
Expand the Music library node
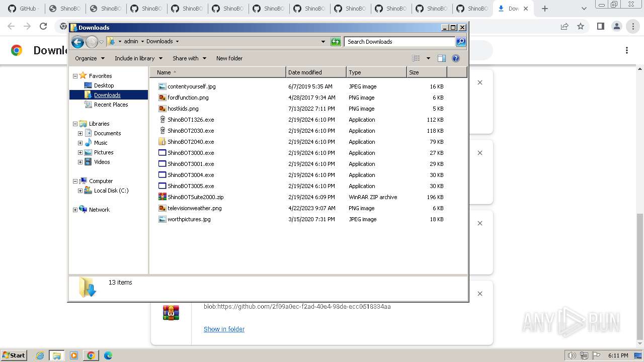click(80, 143)
